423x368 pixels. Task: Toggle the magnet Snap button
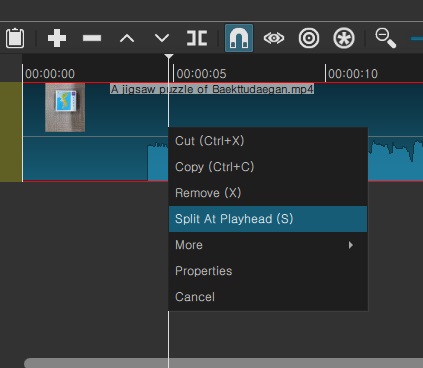[239, 38]
